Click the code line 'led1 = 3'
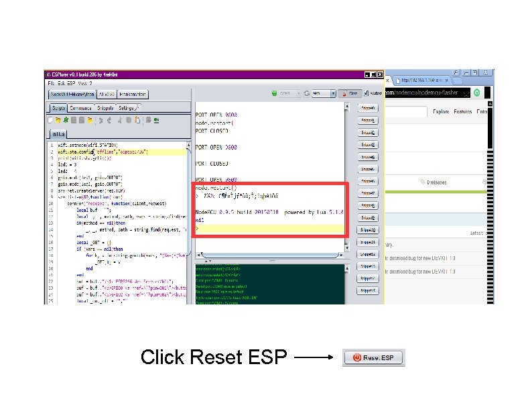The height and width of the screenshot is (399, 532). pyautogui.click(x=67, y=165)
